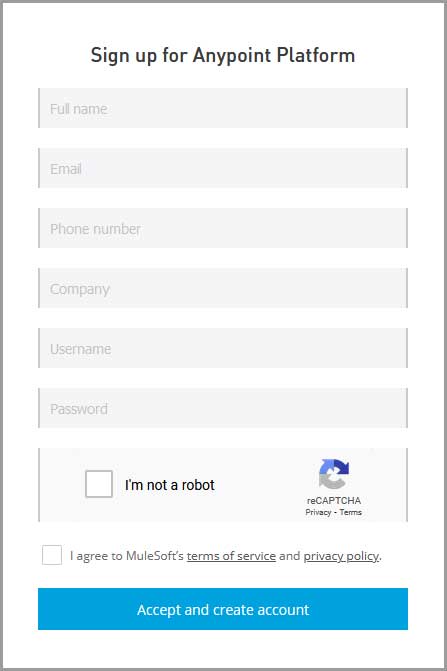The height and width of the screenshot is (671, 447).
Task: Click the word 'and' between policy links
Action: 290,555
